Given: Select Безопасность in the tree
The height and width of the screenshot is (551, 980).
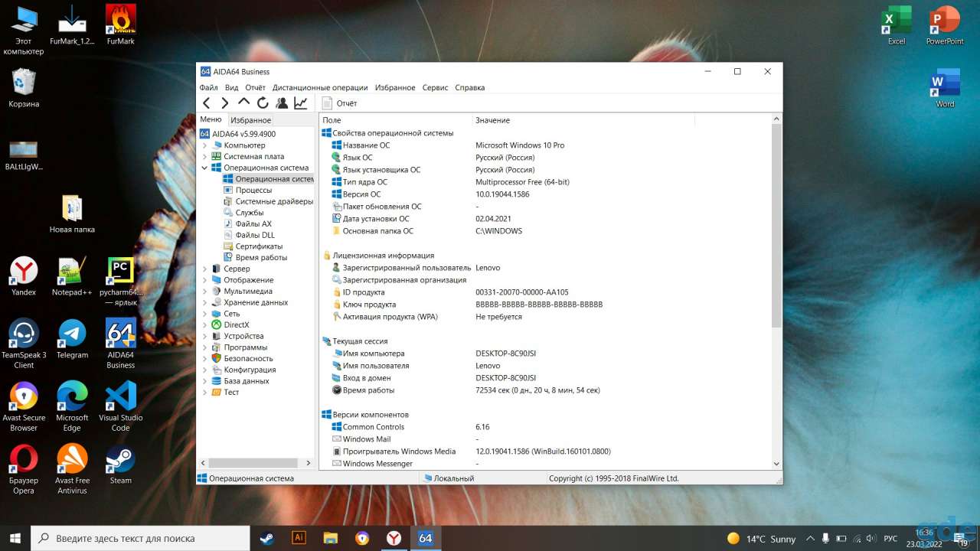Looking at the screenshot, I should [x=242, y=358].
